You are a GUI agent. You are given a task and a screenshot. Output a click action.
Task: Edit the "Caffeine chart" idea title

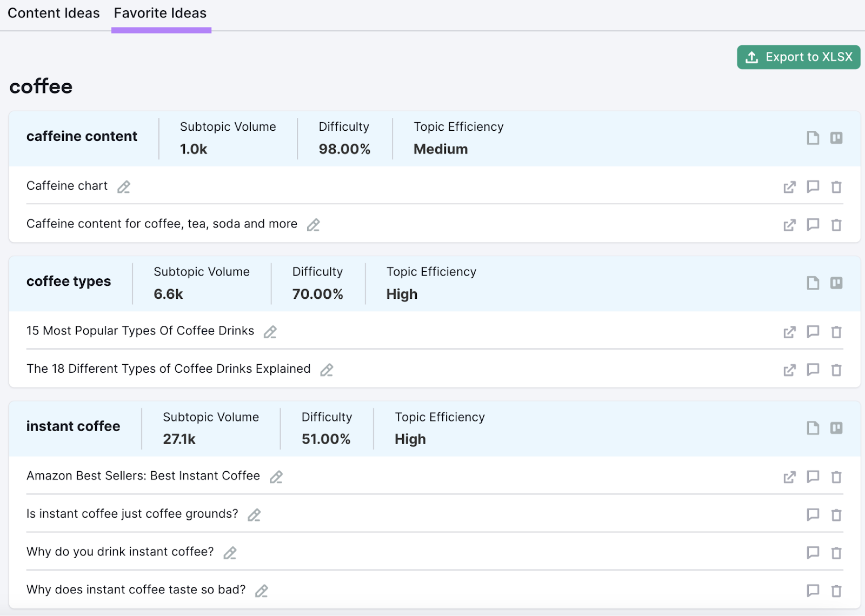tap(123, 186)
